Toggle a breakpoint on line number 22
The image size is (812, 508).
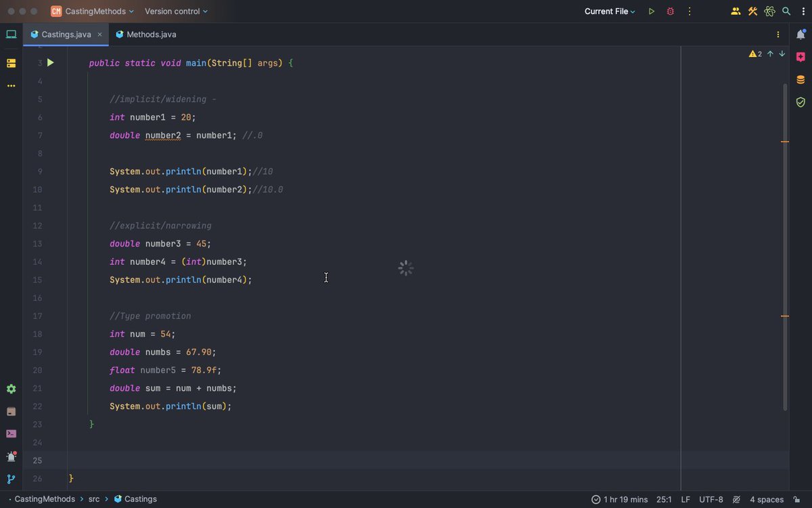point(37,406)
